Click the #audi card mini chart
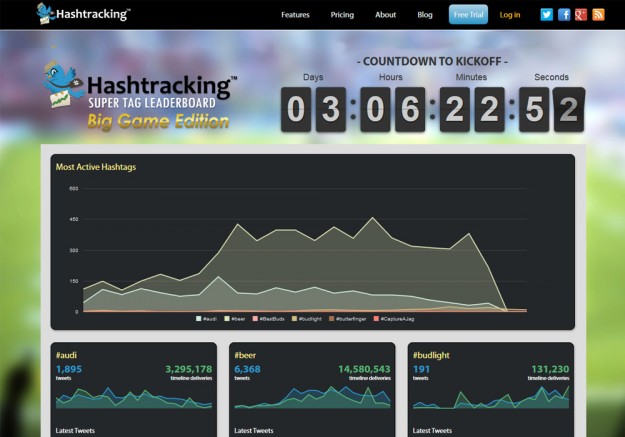Screen dimensions: 625x437 click(x=134, y=397)
